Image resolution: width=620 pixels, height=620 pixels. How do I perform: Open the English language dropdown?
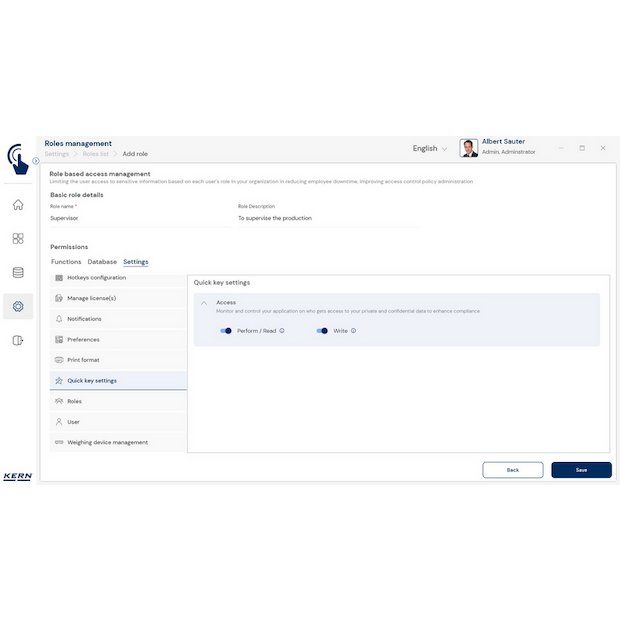[x=430, y=148]
